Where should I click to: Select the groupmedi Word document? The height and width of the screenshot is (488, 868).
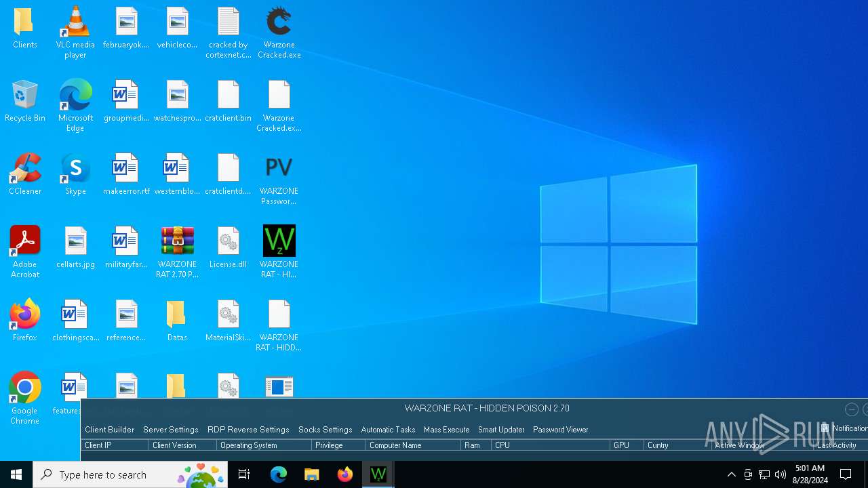[x=126, y=102]
